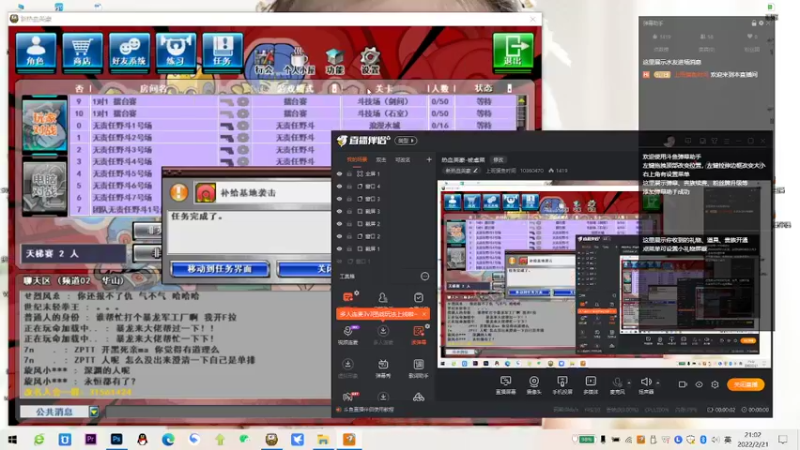Open the 功能 box icon
Viewport: 800px width, 450px height.
(x=335, y=62)
